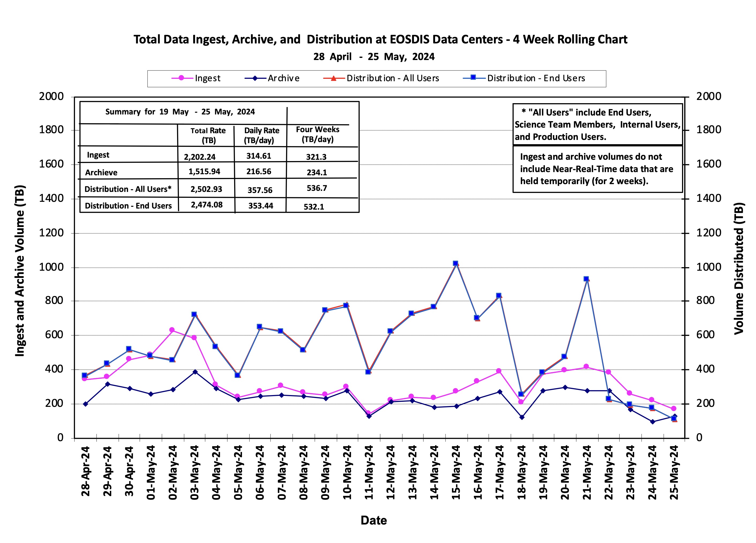The width and height of the screenshot is (756, 543).
Task: Click the Distribution - End Users legend square
Action: pyautogui.click(x=473, y=77)
